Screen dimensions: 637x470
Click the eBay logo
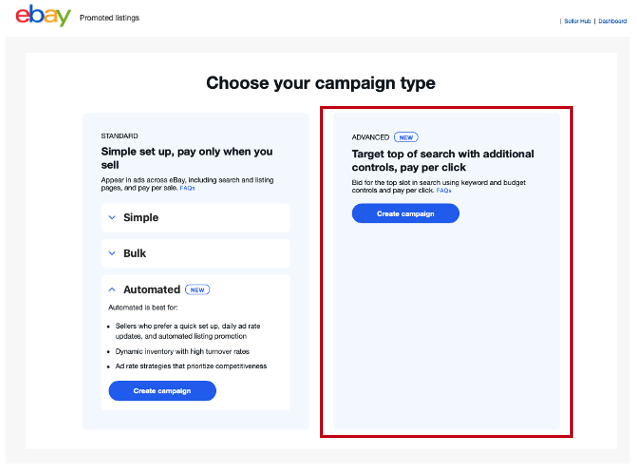43,17
